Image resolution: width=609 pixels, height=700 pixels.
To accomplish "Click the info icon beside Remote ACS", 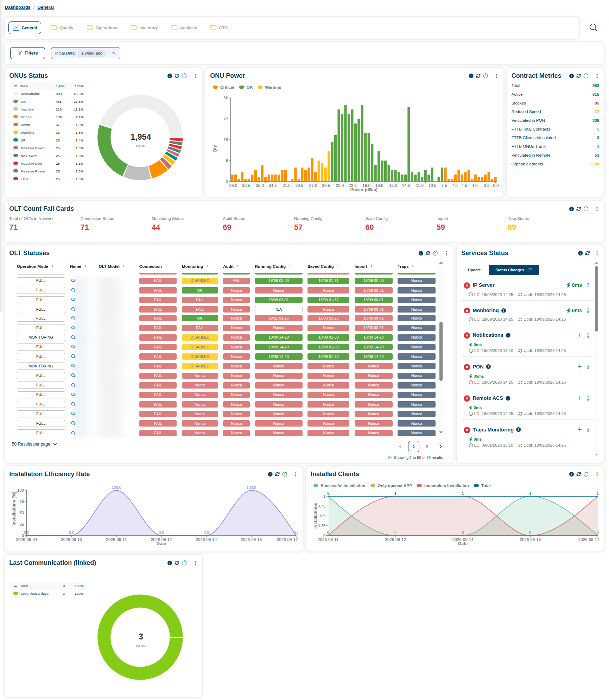I will click(508, 398).
